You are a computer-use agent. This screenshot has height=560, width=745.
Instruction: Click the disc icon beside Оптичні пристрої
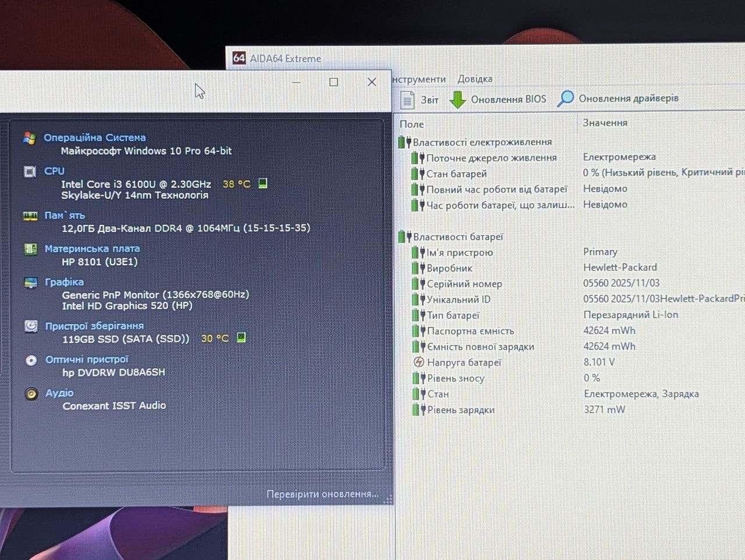[31, 361]
